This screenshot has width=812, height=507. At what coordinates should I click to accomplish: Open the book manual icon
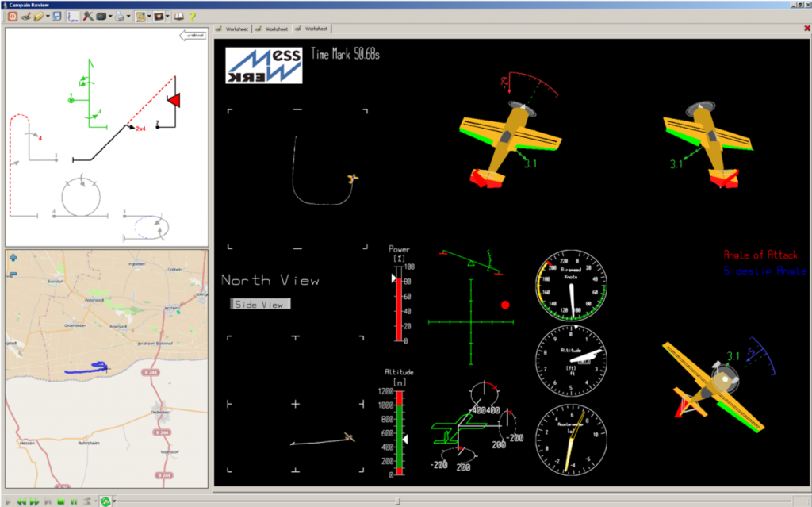pyautogui.click(x=178, y=16)
